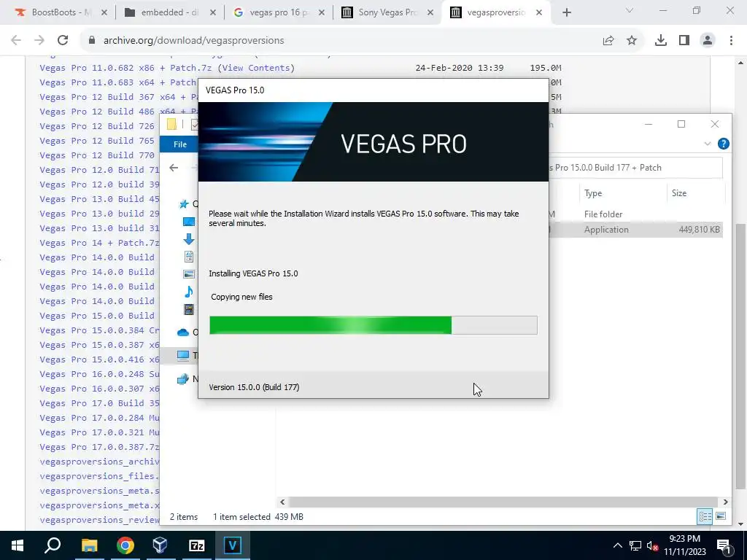747x560 pixels.
Task: Go forward in Chrome browser history
Action: pyautogui.click(x=39, y=41)
